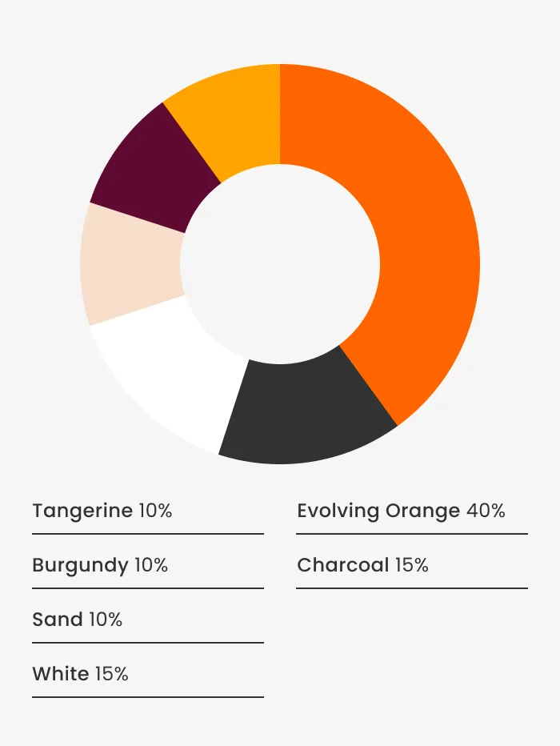Click the Tangerine legend label

[x=82, y=511]
